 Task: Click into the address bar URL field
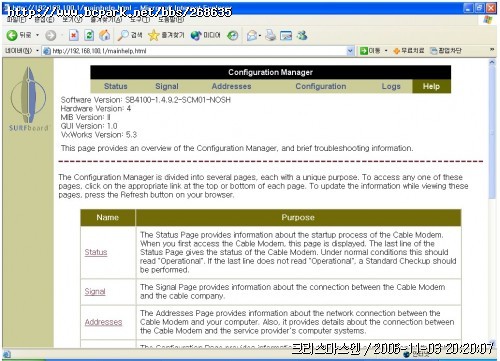pos(198,51)
